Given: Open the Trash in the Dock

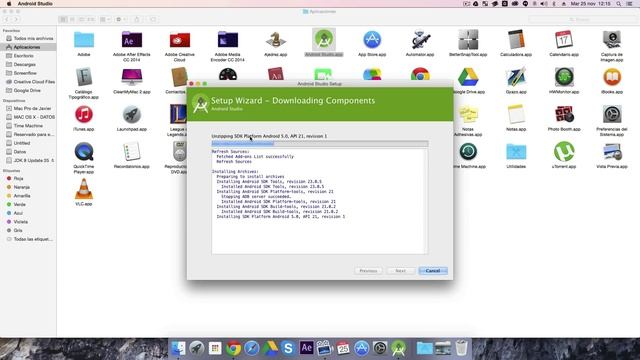Looking at the screenshot, I should 461,348.
